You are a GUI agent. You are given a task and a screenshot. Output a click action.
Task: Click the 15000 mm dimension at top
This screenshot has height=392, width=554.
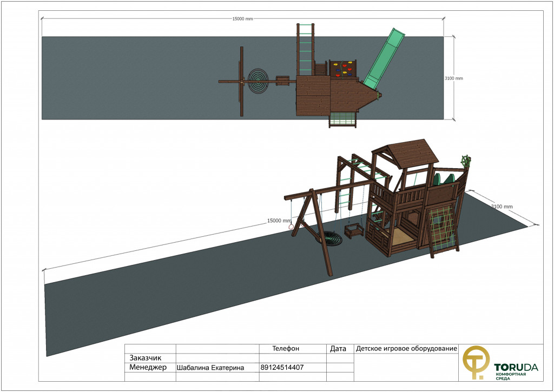(x=242, y=19)
